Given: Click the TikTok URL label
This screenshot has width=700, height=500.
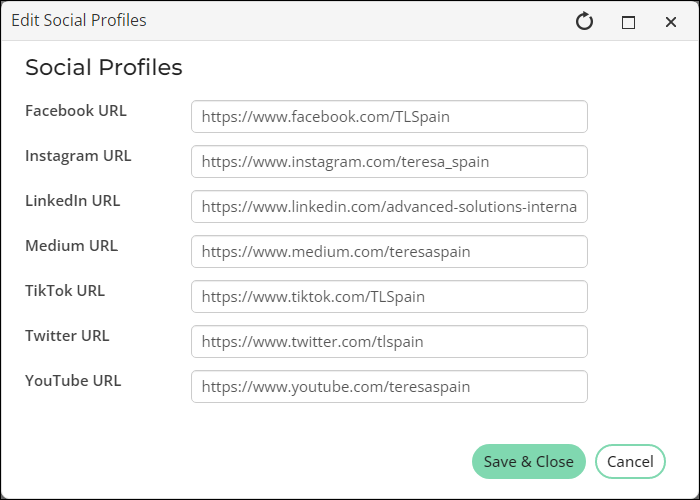Looking at the screenshot, I should click(65, 291).
